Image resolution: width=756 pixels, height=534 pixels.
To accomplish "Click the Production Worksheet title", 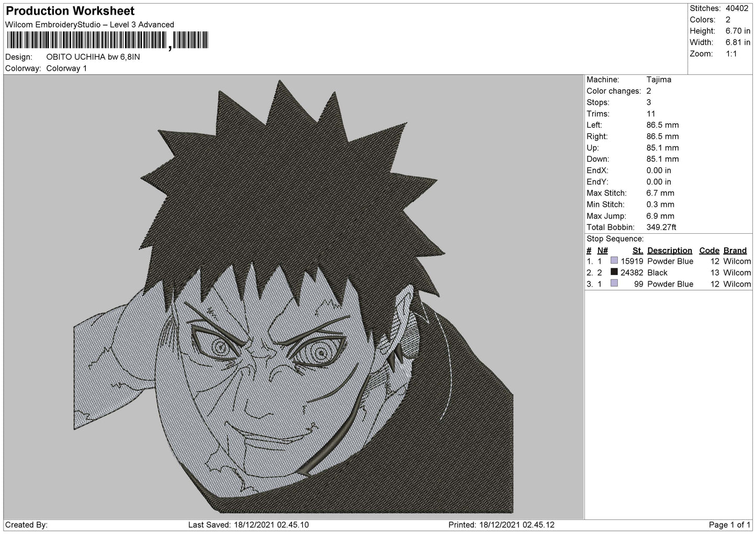I will coord(70,11).
